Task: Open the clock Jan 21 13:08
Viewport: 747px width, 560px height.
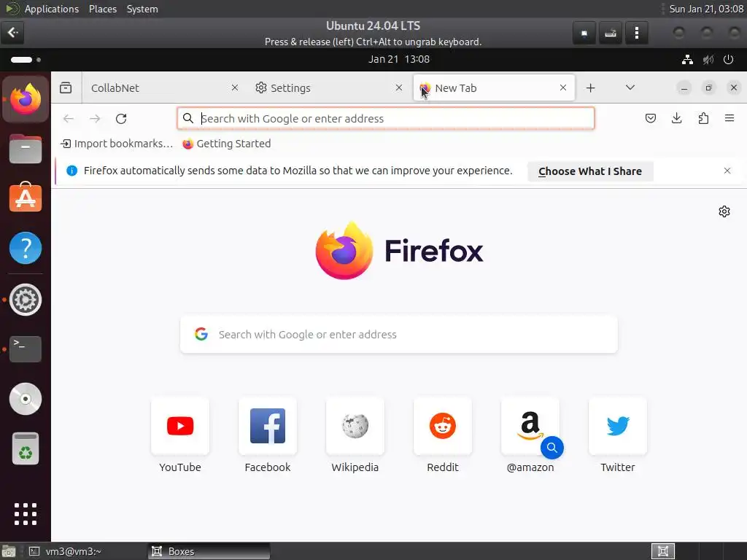Action: (399, 60)
